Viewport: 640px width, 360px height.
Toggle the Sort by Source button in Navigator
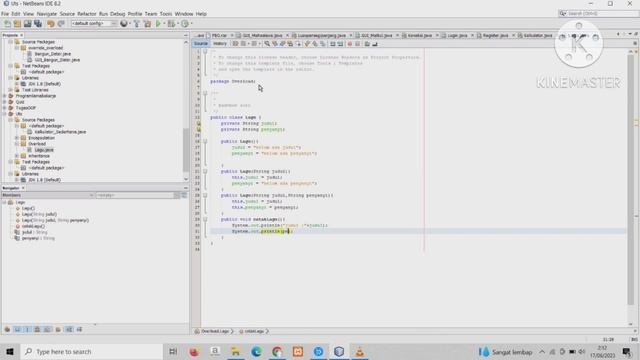[x=79, y=329]
